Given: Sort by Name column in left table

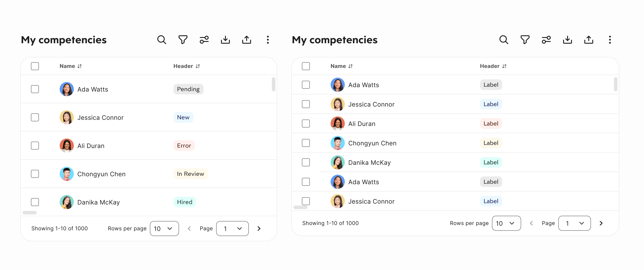Looking at the screenshot, I should tap(70, 66).
